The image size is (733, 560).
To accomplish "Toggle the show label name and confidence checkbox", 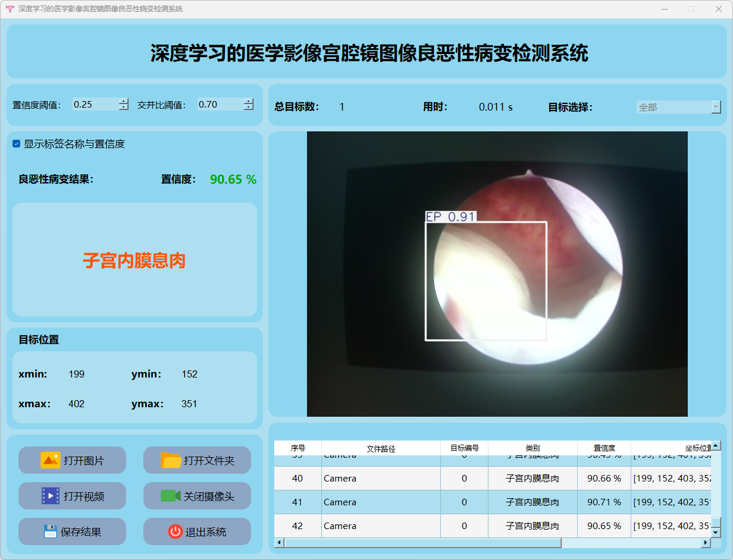I will [17, 144].
